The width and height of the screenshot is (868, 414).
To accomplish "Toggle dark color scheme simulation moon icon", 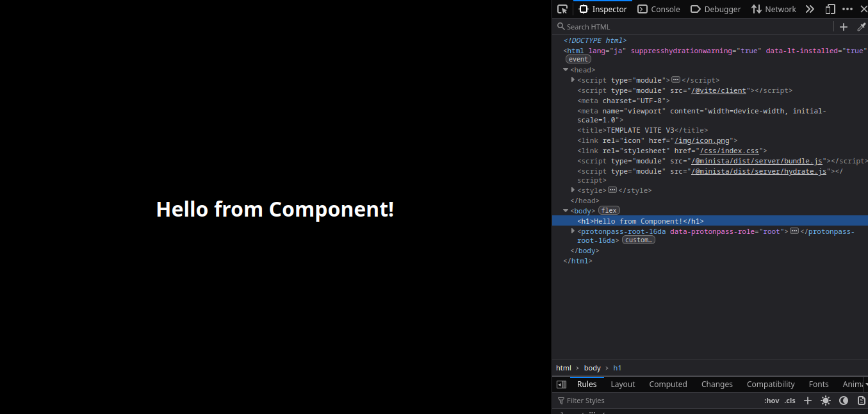I will (x=844, y=401).
